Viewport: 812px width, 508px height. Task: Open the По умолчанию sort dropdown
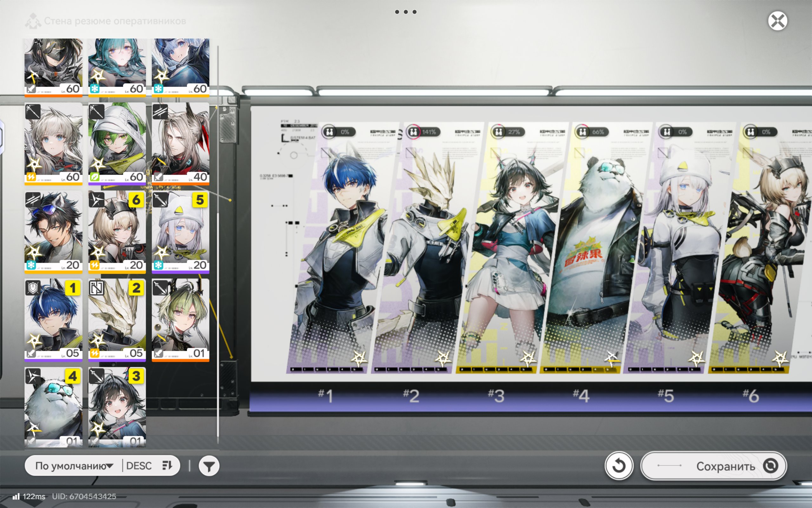pos(74,466)
